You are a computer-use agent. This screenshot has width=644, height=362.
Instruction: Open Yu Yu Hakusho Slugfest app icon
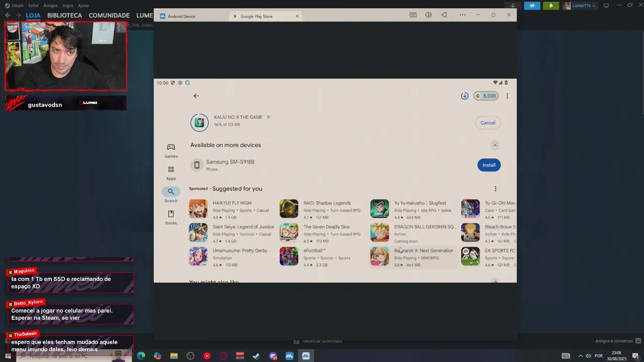point(379,209)
